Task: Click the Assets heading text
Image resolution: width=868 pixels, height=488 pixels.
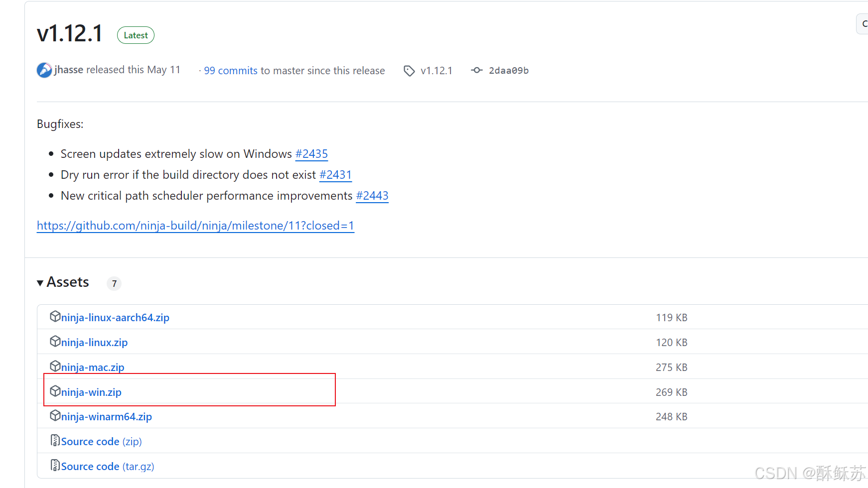Action: coord(68,282)
